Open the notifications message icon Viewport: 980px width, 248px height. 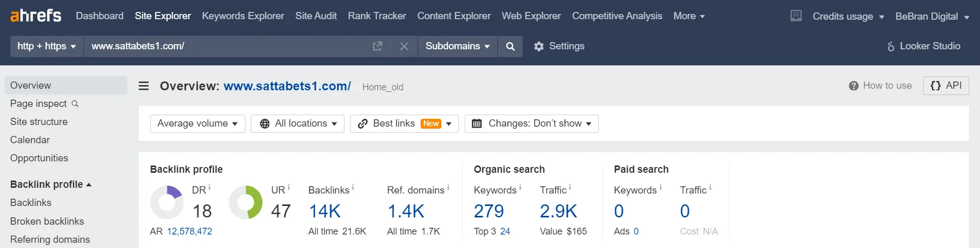tap(796, 16)
